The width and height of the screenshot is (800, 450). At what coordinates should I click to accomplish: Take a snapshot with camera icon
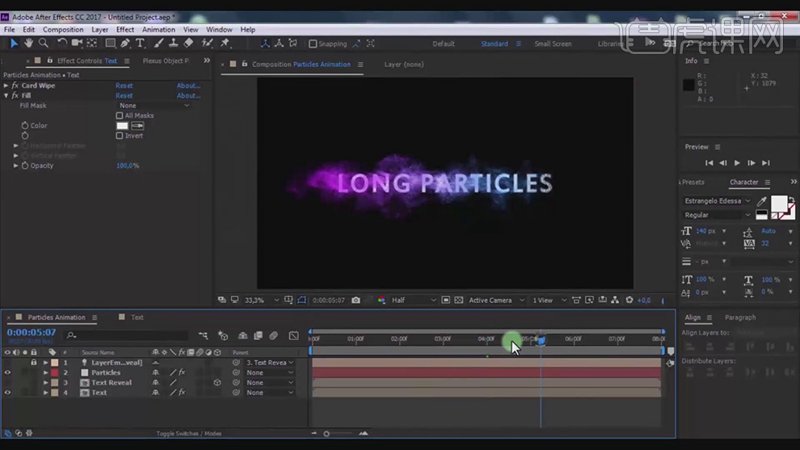coord(356,300)
